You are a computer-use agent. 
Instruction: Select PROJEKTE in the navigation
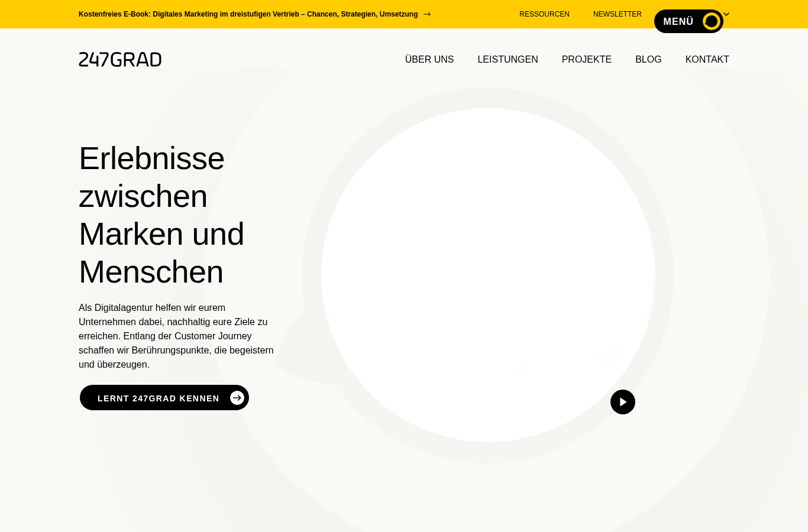click(x=586, y=60)
